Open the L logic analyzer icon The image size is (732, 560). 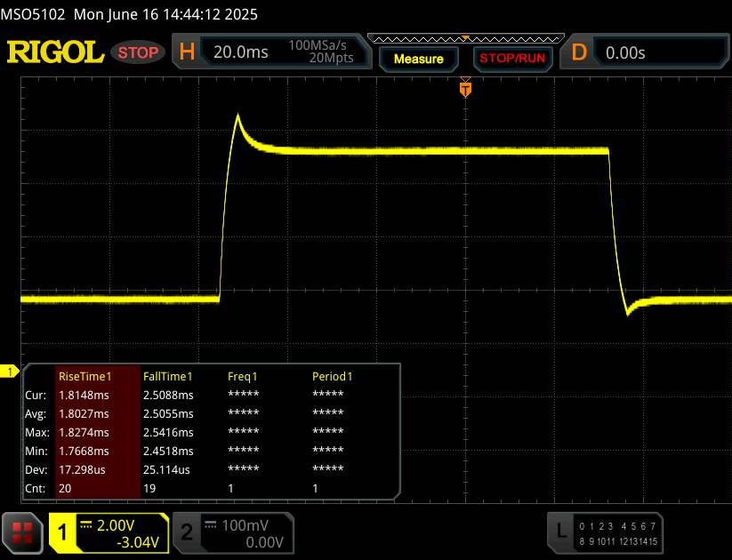click(x=560, y=532)
